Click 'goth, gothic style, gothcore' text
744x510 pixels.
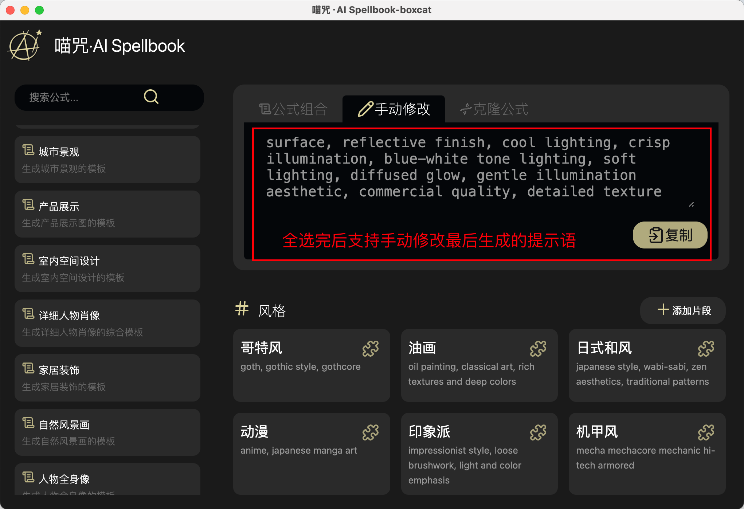[300, 367]
